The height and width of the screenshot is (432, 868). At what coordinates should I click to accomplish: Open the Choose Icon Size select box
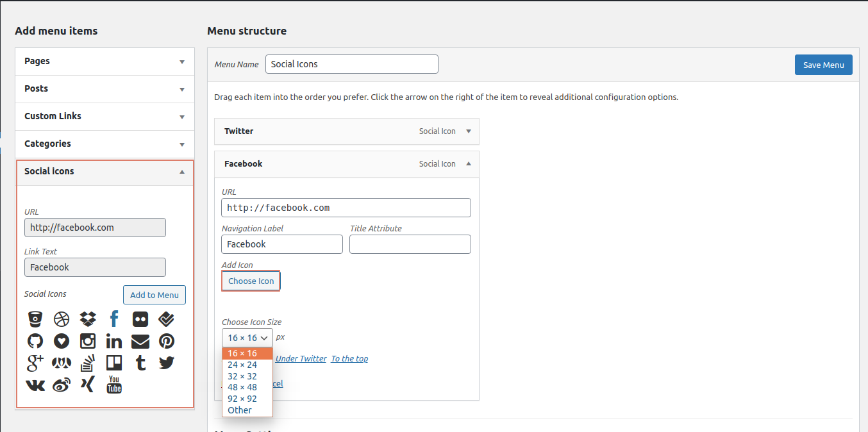click(247, 338)
